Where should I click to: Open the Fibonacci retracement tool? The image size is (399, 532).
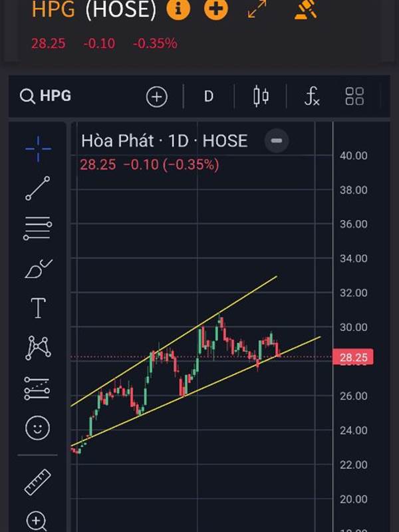tap(38, 228)
